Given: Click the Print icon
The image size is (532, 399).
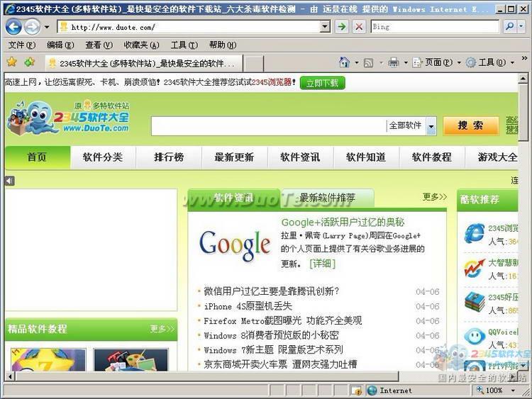Looking at the screenshot, I should click(x=394, y=62).
